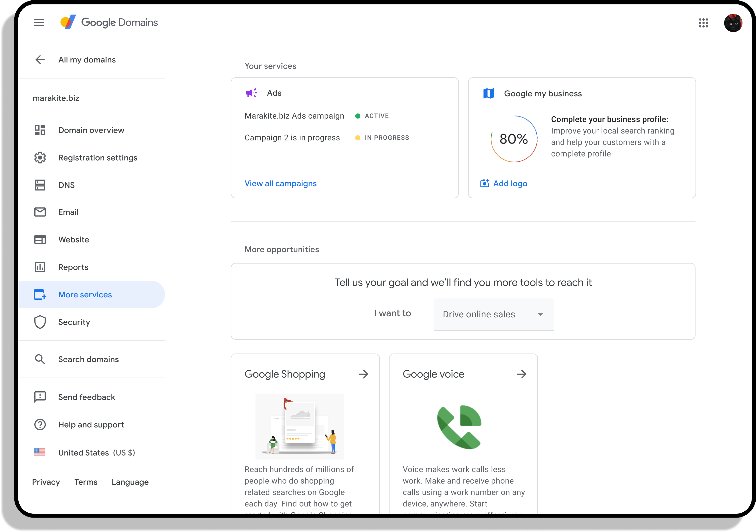Click the marakite.biz domain name

(56, 98)
